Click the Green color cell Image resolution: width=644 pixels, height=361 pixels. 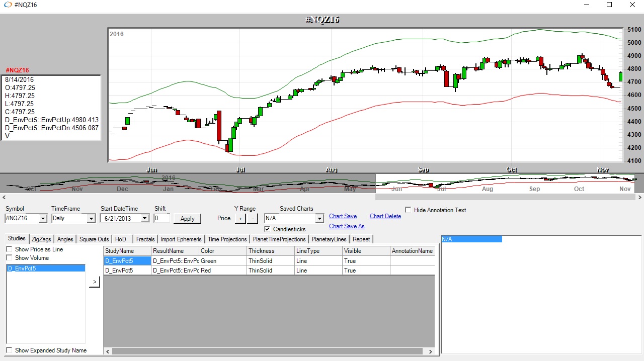[222, 261]
